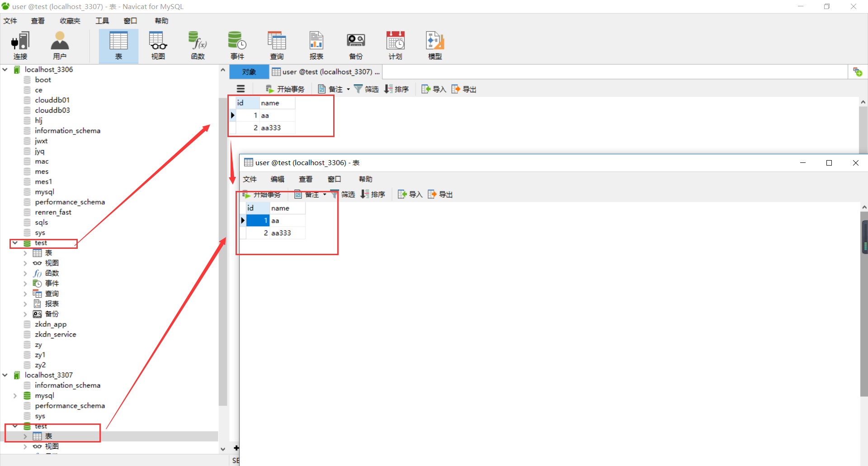Open the 模型 model toolbar icon

click(435, 46)
